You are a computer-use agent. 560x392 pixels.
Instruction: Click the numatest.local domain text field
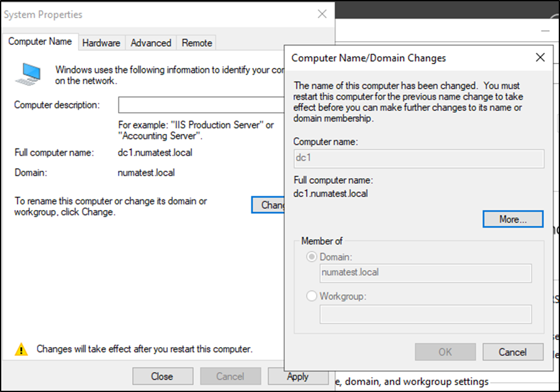point(425,273)
